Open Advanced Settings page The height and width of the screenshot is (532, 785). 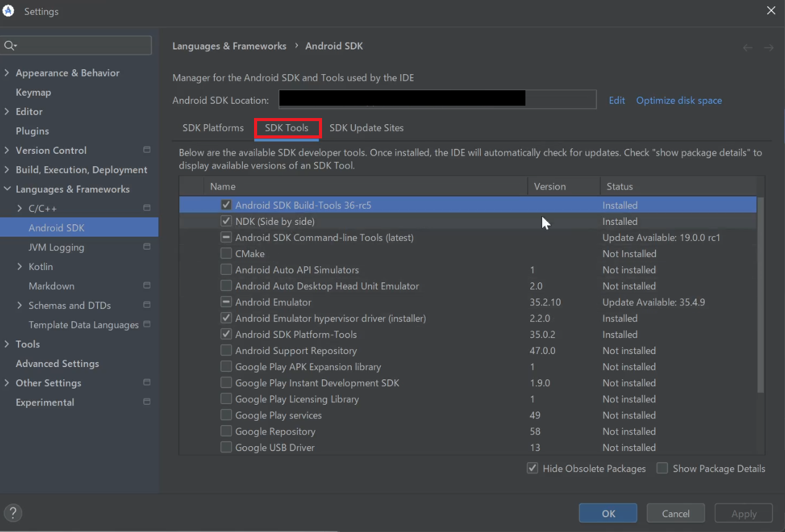tap(57, 363)
